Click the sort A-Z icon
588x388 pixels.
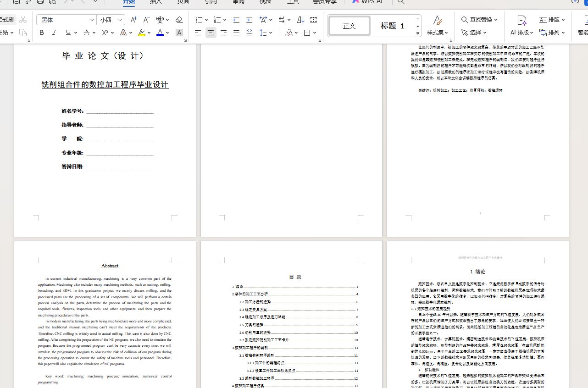point(301,20)
